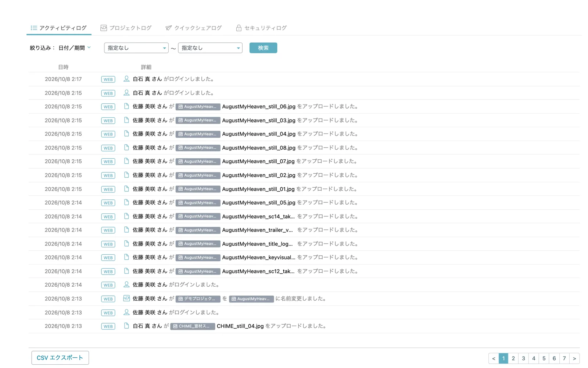This screenshot has height=368, width=588.
Task: Switch to the プロジェクトログ tab
Action: (x=126, y=28)
